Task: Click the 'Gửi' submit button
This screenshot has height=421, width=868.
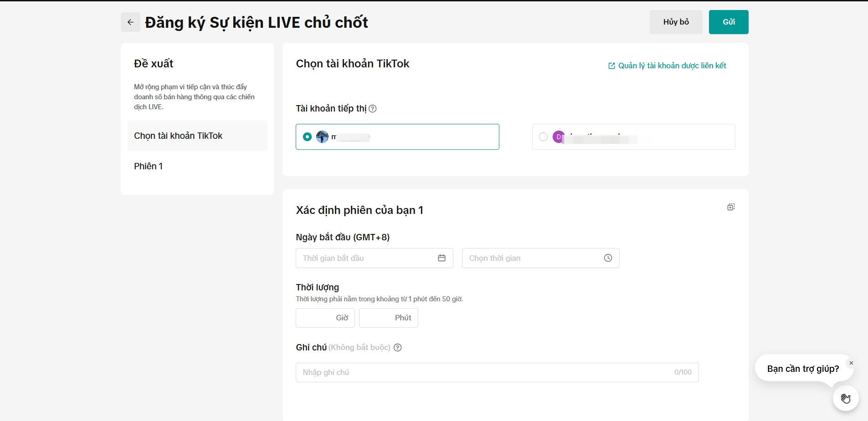Action: pos(729,22)
